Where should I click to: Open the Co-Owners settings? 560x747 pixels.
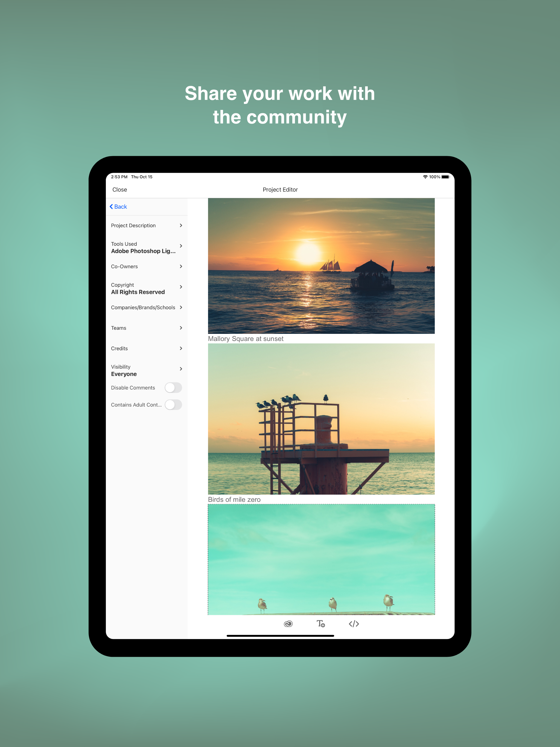(x=147, y=266)
